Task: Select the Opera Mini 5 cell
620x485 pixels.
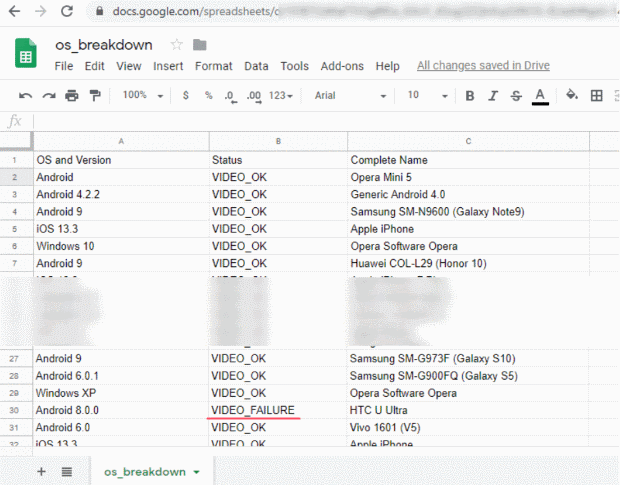Action: [x=468, y=177]
